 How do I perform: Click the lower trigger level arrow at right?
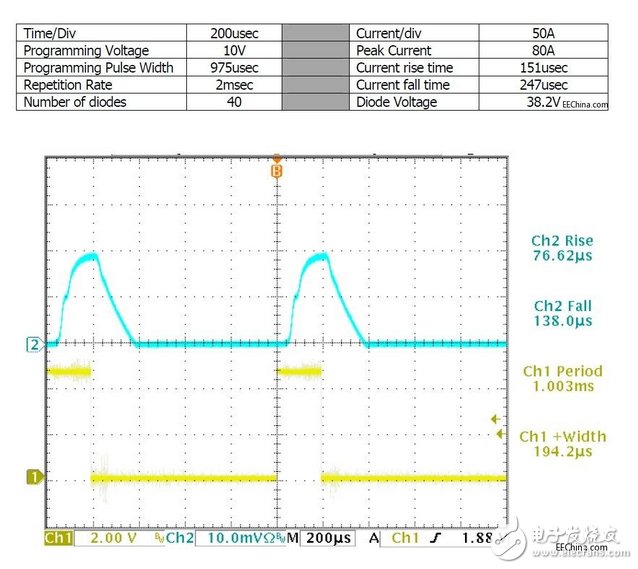pos(500,434)
